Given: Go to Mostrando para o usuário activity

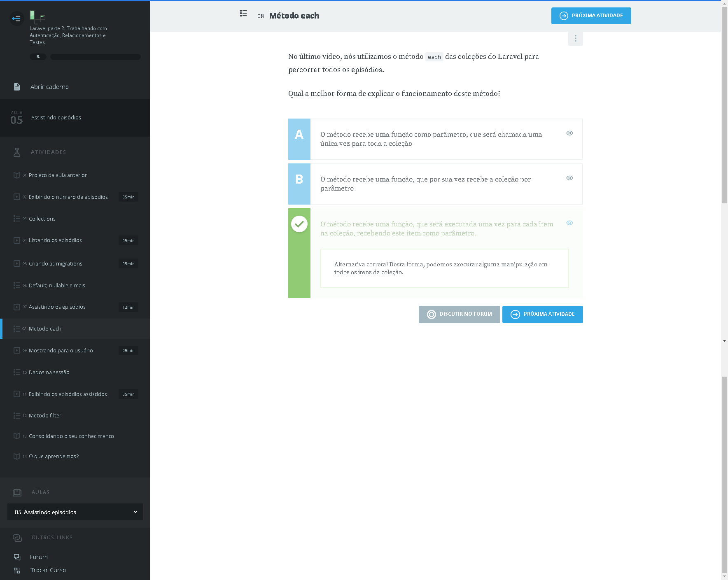Looking at the screenshot, I should pyautogui.click(x=61, y=351).
